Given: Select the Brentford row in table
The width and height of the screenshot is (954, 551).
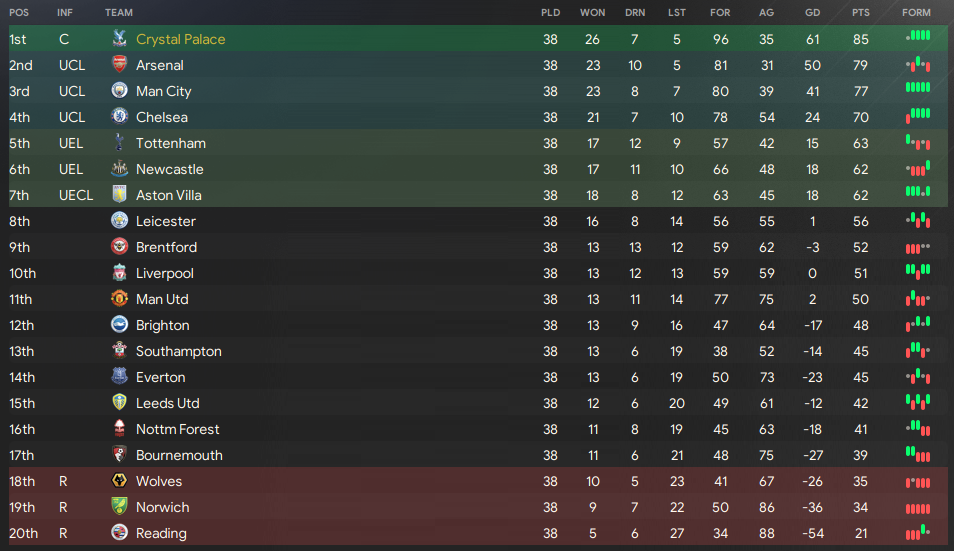Looking at the screenshot, I should click(x=478, y=247).
